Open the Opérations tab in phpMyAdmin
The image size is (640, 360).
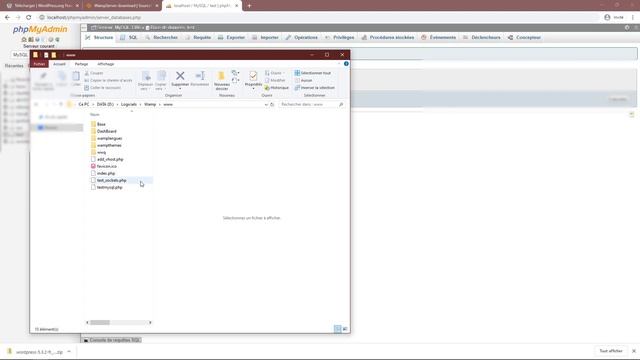pos(302,38)
